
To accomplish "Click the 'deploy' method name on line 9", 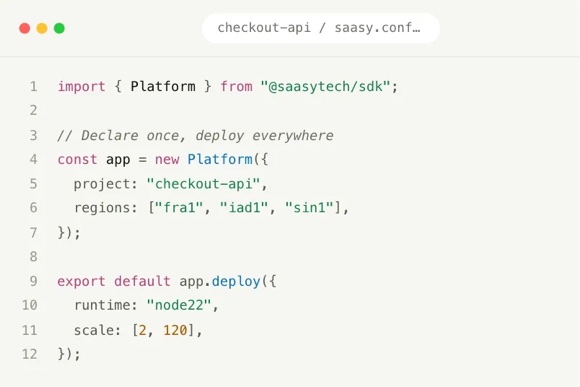I will point(236,282).
